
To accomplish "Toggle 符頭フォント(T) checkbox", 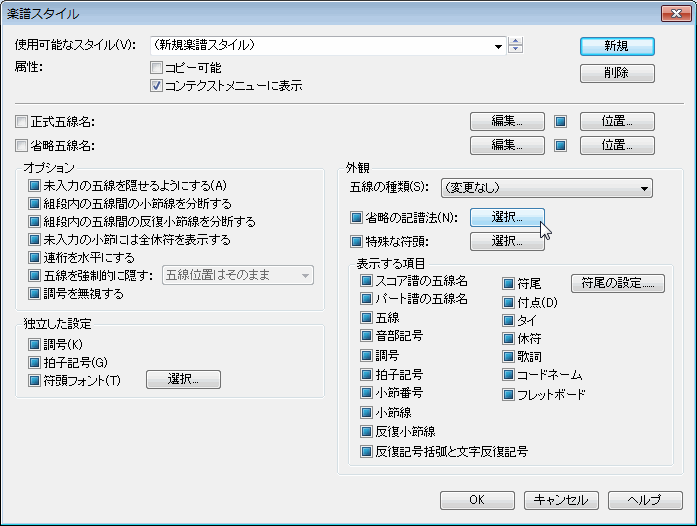I will tap(34, 381).
